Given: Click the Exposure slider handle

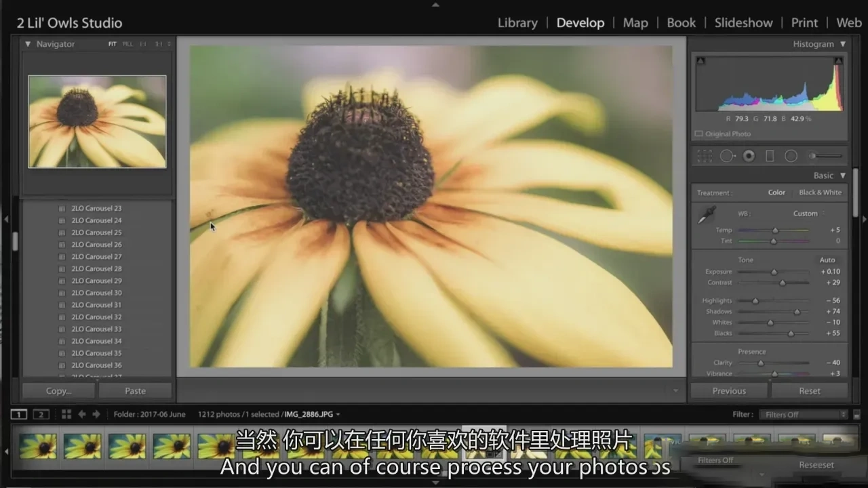Looking at the screenshot, I should coord(774,272).
